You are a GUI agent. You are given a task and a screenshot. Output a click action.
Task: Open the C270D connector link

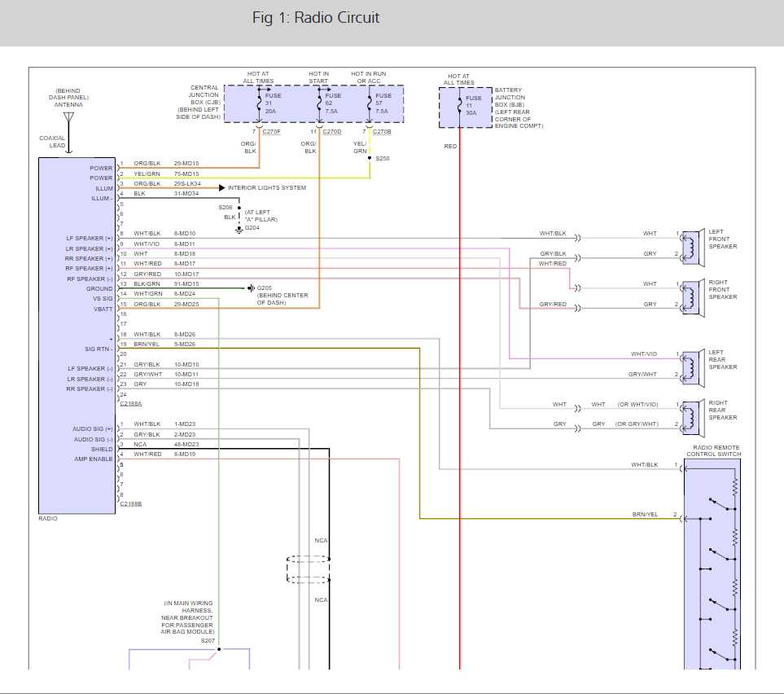[x=331, y=130]
